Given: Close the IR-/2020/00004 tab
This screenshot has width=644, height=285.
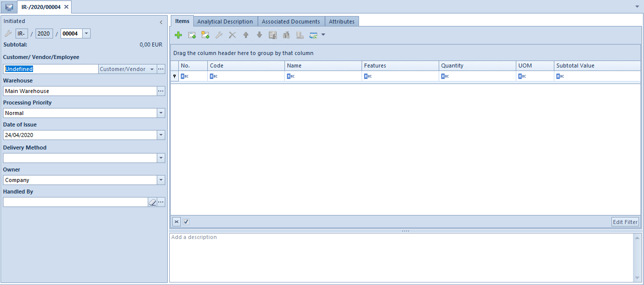Looking at the screenshot, I should coord(66,7).
